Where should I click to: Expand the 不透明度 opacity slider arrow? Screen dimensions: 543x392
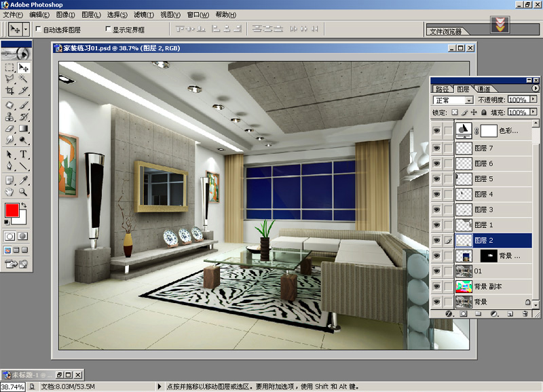point(533,100)
